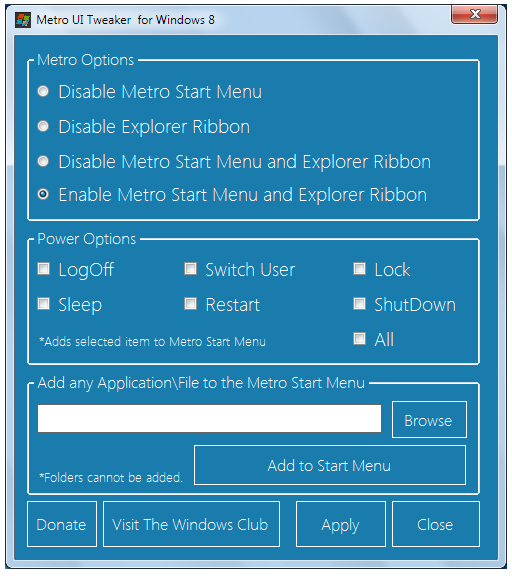Screen dimensions: 512x576
Task: Click the "Add any Application\File to the Metro Start Menu" label
Action: tap(201, 383)
